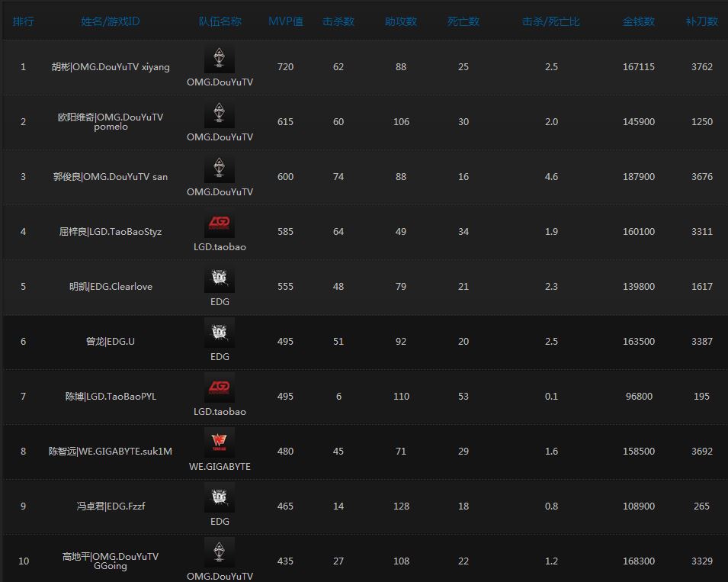Click the 金钱数 column header
Viewport: 728px width, 582px height.
point(638,21)
